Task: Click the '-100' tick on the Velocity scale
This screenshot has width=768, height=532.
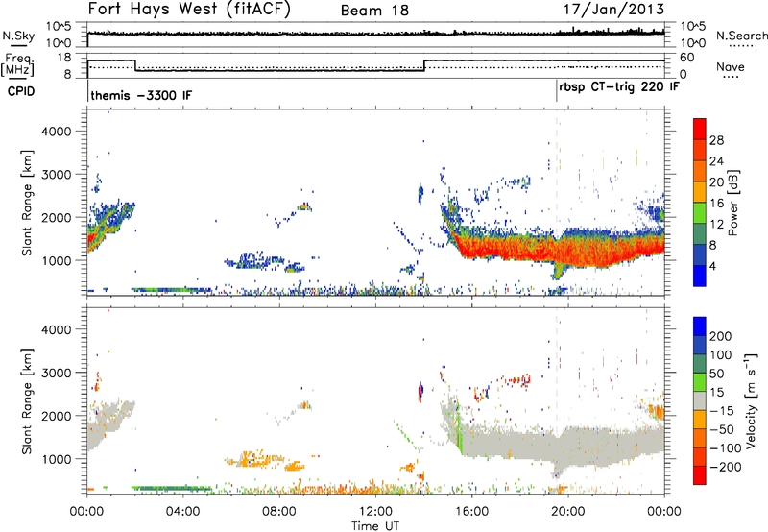Action: pos(726,448)
